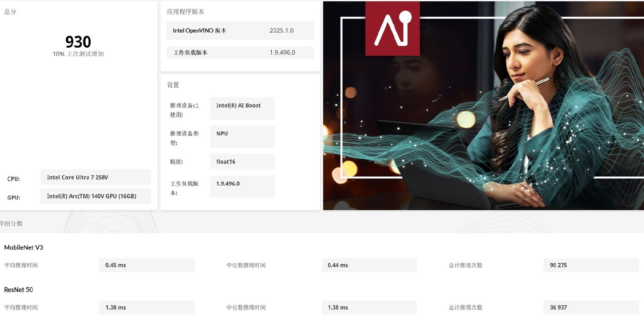Viewport: 644px width, 319px height.
Task: Click 工作负载版本 field in the 设置 panel
Action: pyautogui.click(x=242, y=187)
